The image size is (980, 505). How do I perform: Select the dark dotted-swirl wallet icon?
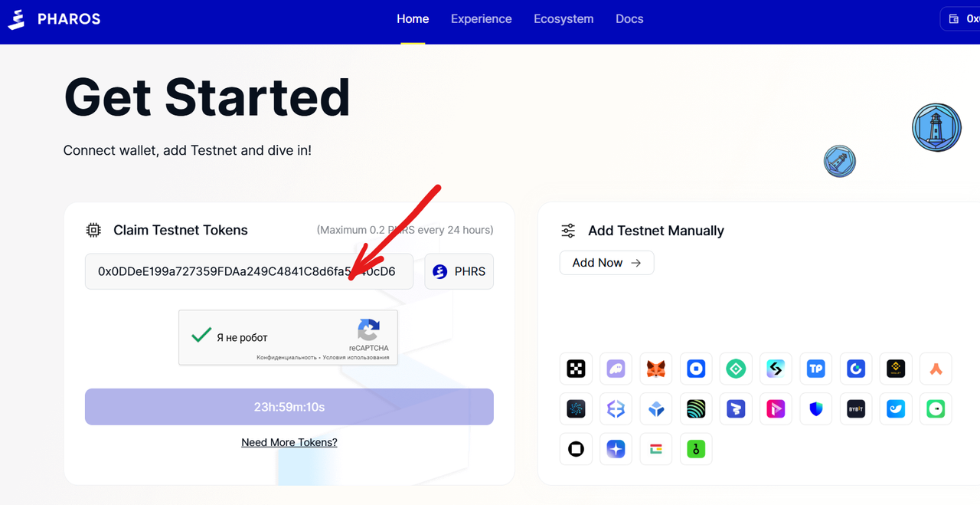tap(576, 409)
